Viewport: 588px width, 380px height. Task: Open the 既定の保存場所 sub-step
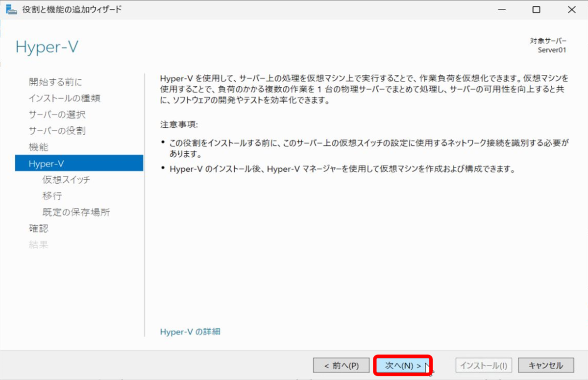click(x=76, y=212)
